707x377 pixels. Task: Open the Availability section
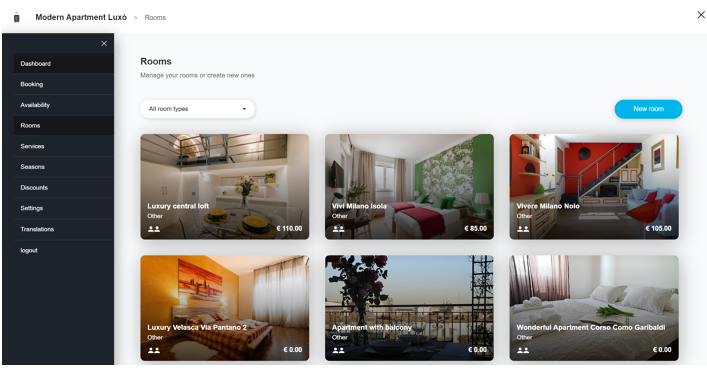pyautogui.click(x=64, y=105)
